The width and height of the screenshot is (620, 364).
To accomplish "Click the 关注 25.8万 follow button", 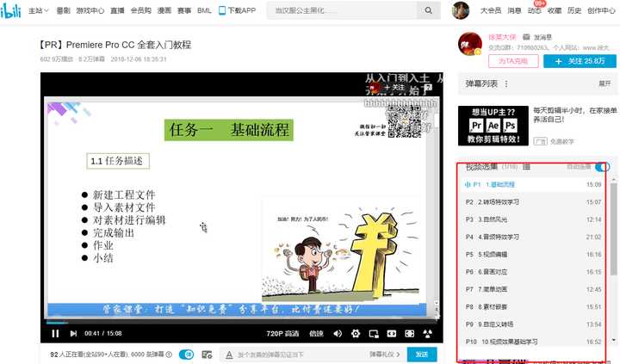I will (x=580, y=61).
